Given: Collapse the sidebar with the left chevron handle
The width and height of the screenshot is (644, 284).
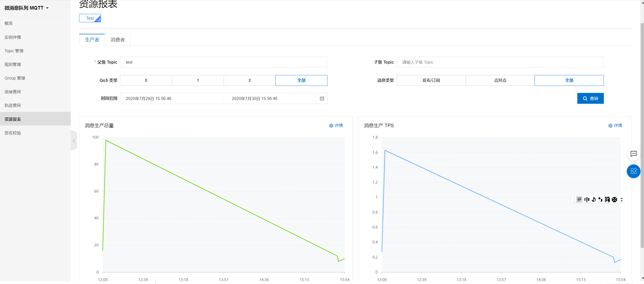Looking at the screenshot, I should click(x=74, y=141).
